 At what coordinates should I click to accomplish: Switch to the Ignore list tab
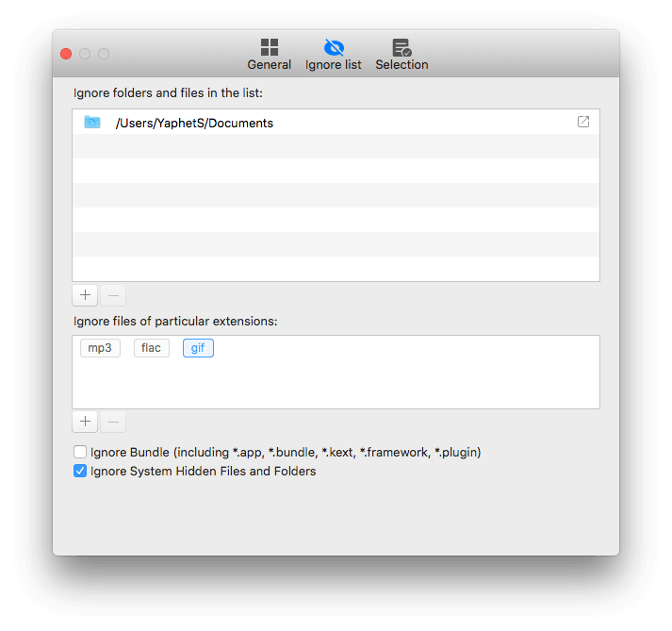coord(334,55)
